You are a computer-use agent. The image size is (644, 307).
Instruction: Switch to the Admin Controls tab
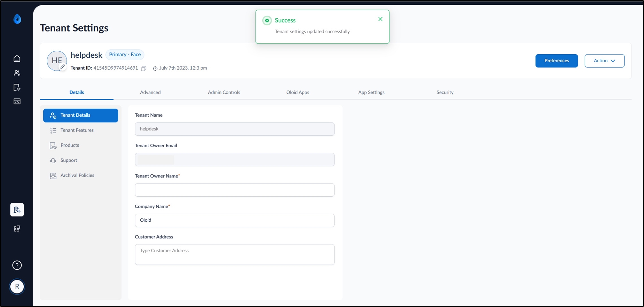(224, 92)
